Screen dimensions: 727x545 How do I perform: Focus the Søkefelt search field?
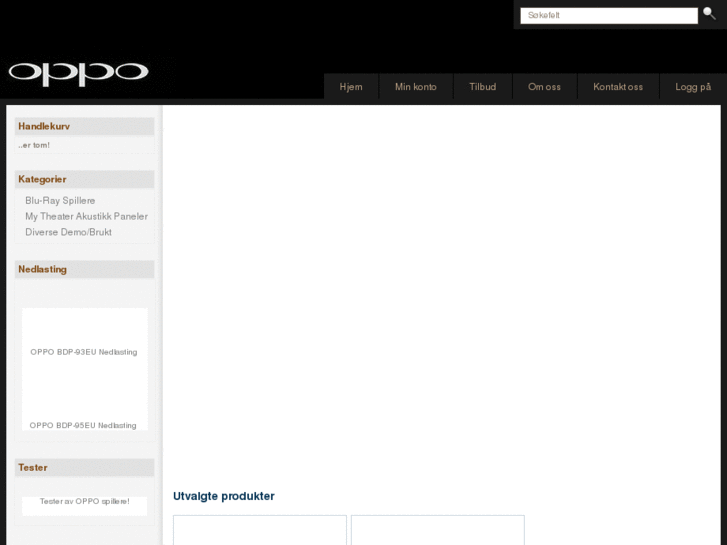(x=609, y=15)
